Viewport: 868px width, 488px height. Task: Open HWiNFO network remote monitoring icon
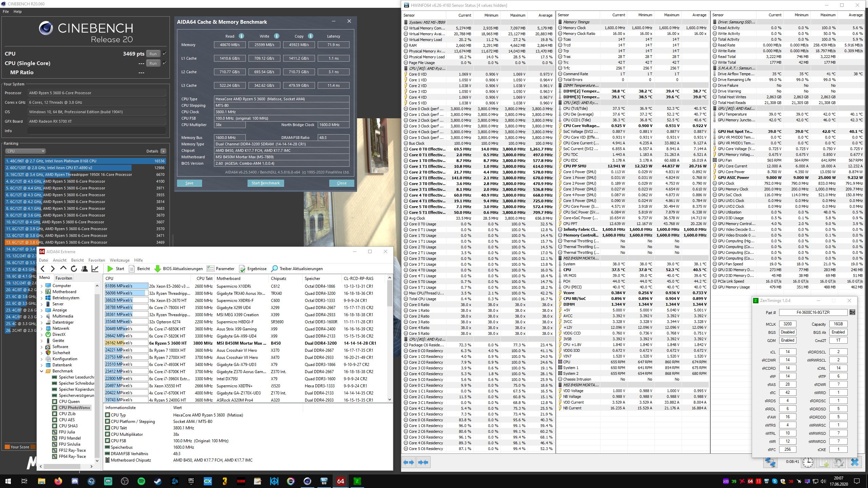click(x=770, y=462)
